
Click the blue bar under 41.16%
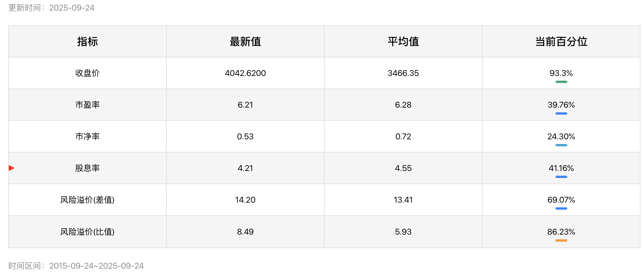click(561, 177)
